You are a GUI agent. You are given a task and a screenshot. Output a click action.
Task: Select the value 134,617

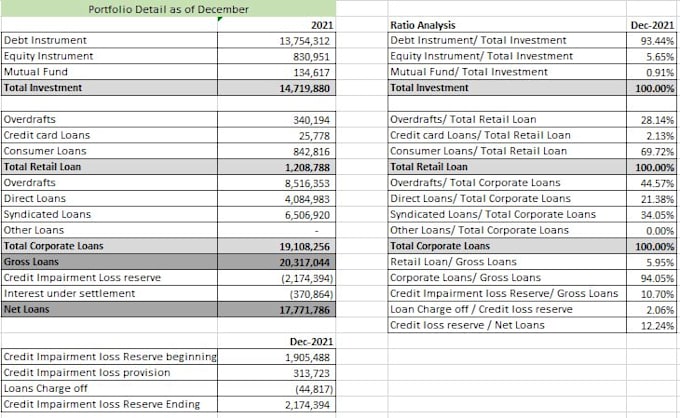click(277, 72)
